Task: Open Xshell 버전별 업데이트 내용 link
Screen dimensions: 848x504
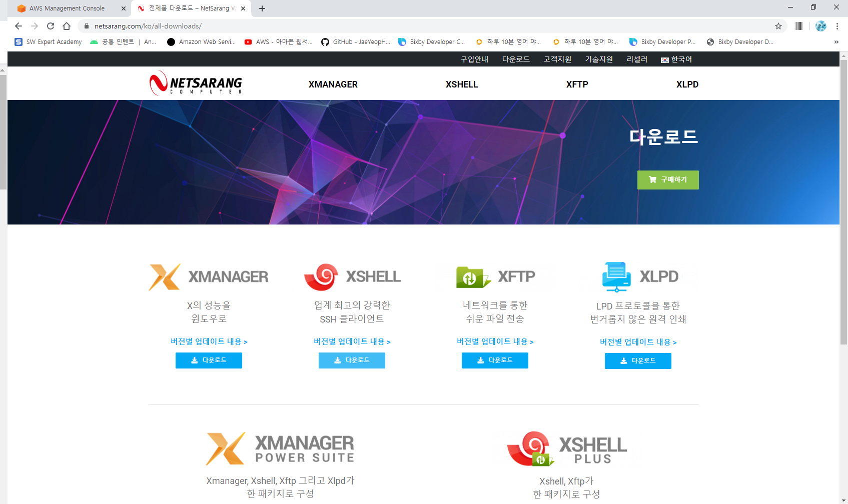Action: pos(352,341)
